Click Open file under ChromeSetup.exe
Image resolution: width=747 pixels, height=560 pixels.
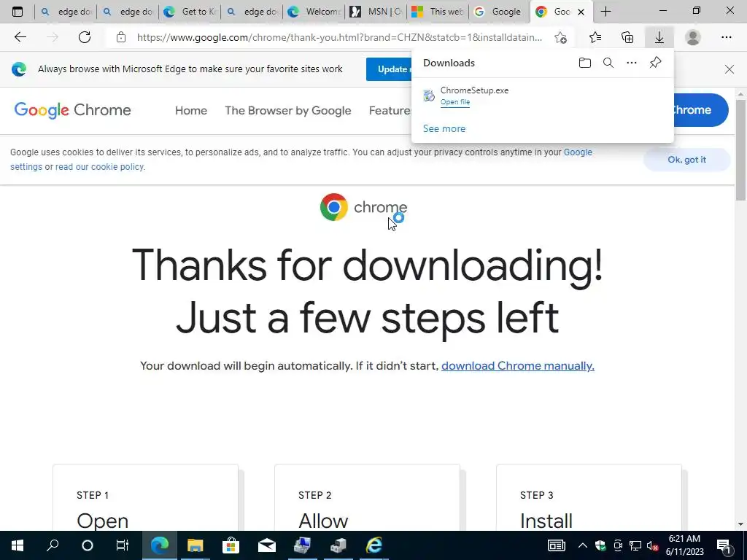455,102
